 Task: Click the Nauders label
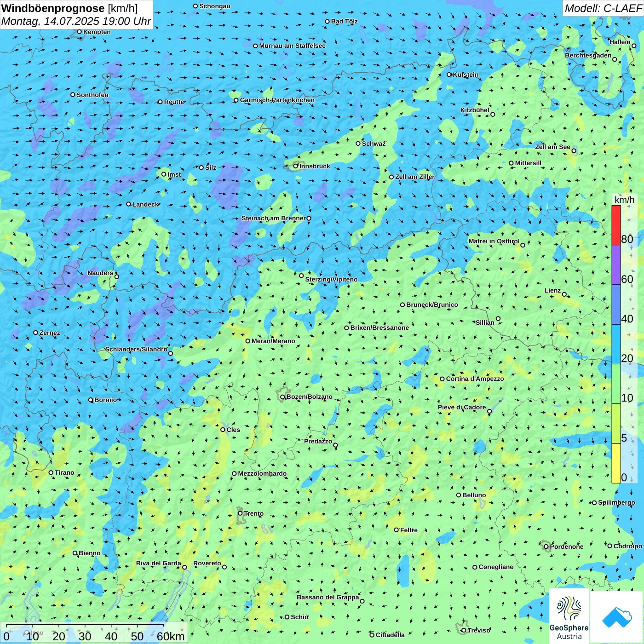pyautogui.click(x=100, y=273)
